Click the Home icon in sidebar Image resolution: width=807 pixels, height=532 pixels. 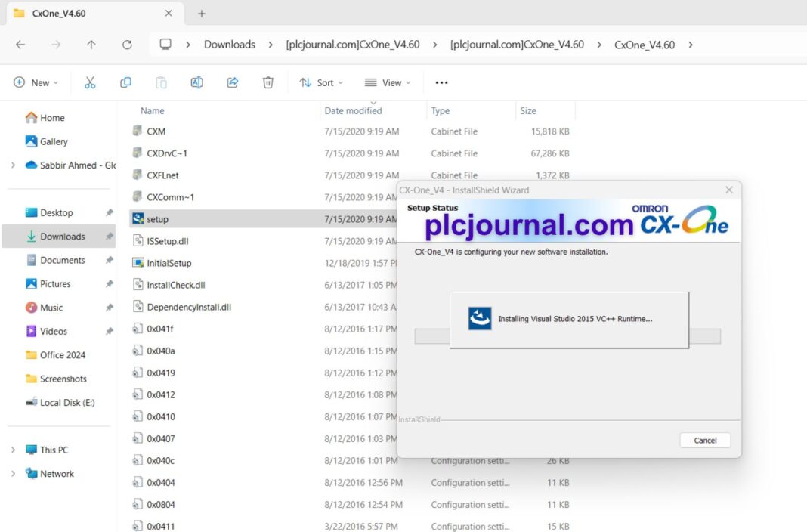click(32, 118)
